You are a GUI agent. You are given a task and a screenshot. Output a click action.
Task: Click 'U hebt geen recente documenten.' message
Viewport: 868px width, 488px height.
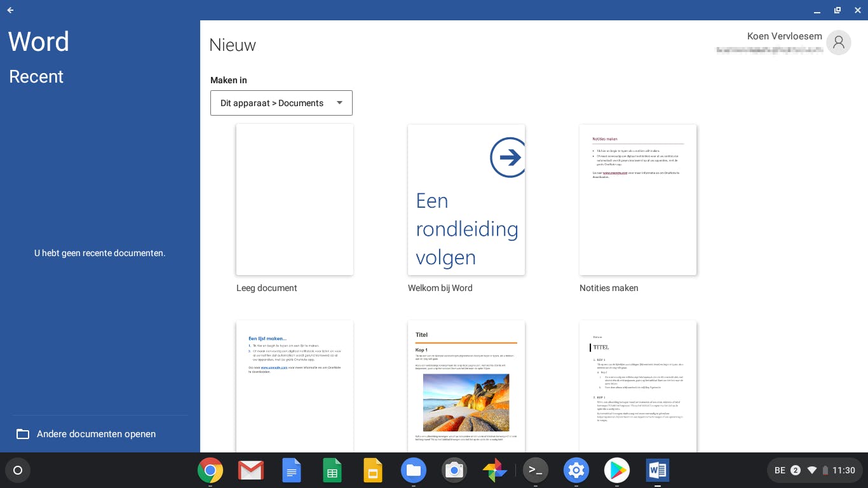click(x=100, y=253)
